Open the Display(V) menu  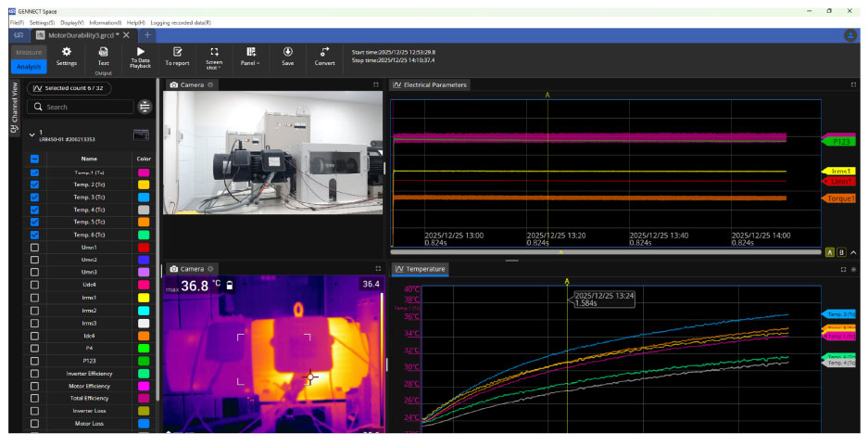(71, 22)
